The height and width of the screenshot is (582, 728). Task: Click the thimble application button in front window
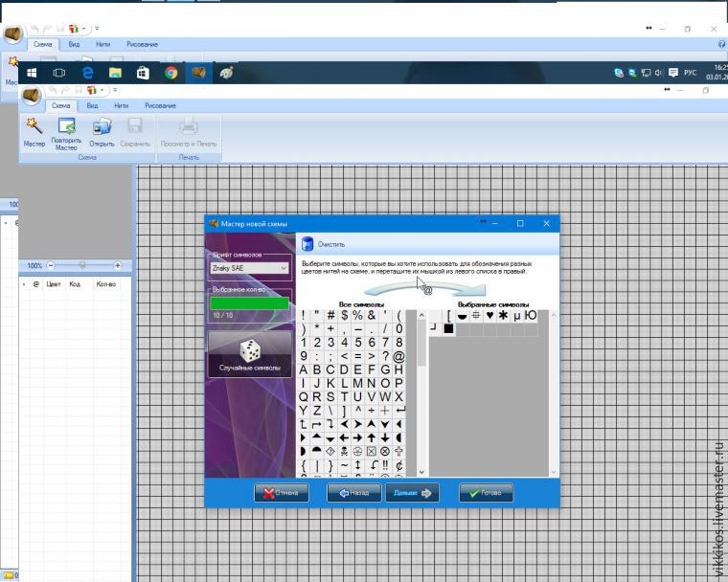pyautogui.click(x=32, y=95)
